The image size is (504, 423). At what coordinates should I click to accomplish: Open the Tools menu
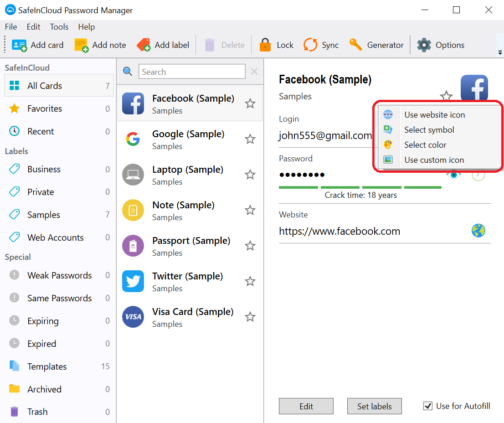coord(59,27)
